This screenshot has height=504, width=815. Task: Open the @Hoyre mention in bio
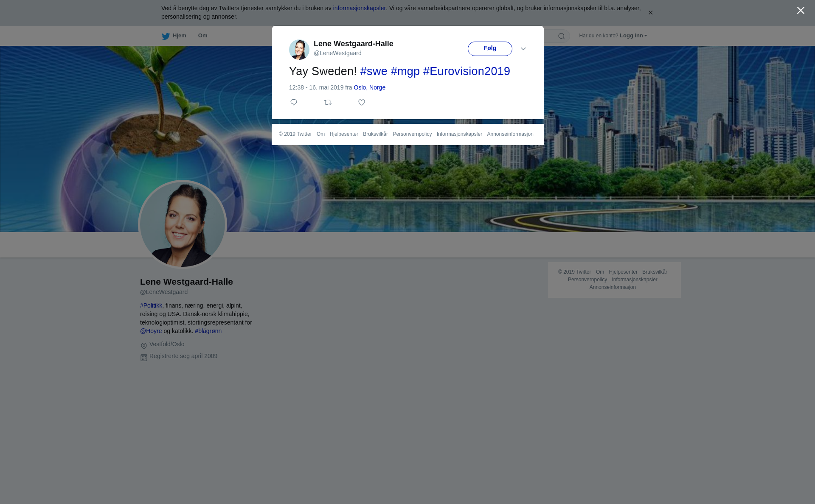click(x=151, y=331)
